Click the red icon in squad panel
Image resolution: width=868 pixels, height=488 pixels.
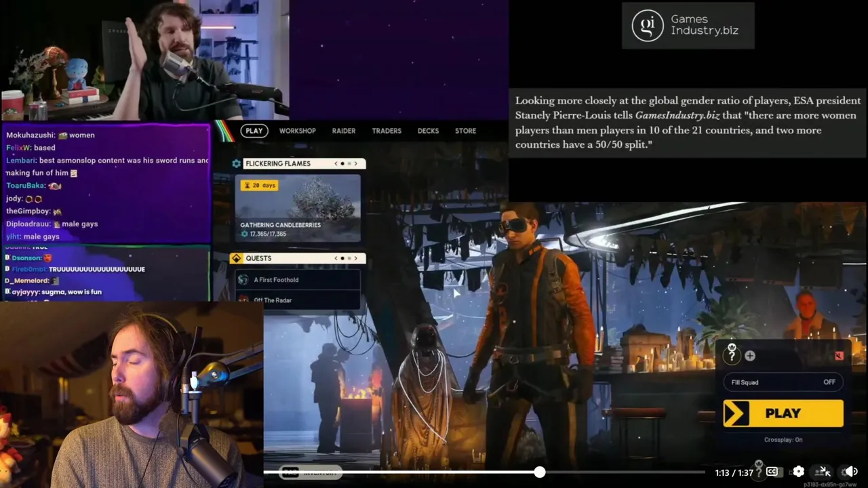(x=839, y=356)
